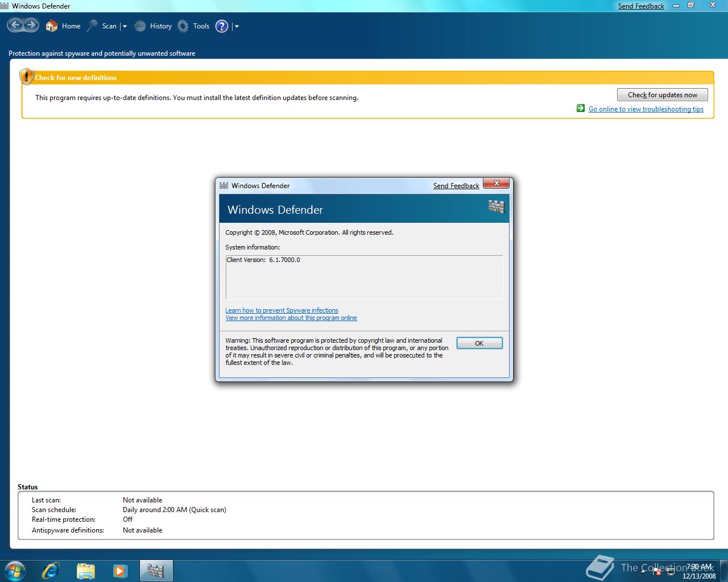Click the Back navigation arrow
The width and height of the screenshot is (728, 582).
(15, 25)
